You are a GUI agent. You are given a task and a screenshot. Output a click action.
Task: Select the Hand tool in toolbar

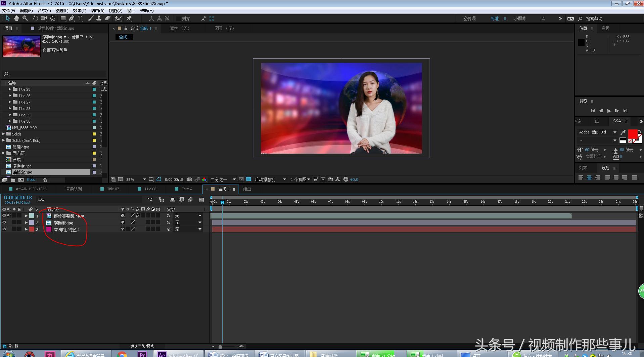16,18
